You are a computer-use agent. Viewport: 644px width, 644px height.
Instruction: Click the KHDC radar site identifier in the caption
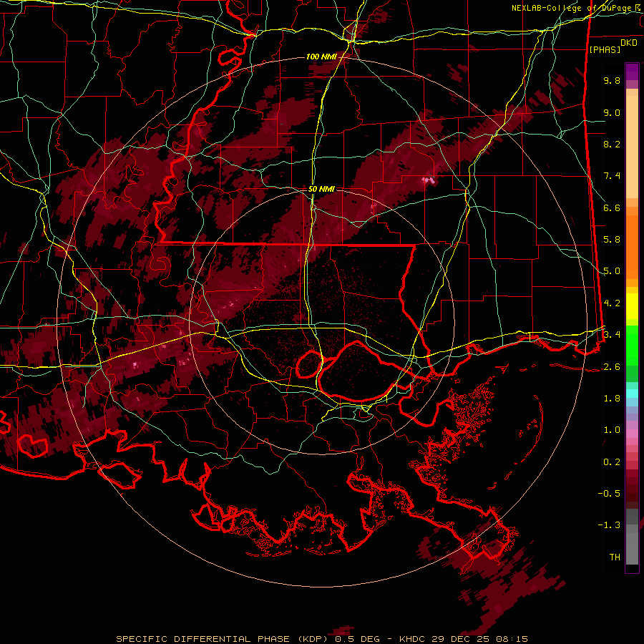click(413, 639)
